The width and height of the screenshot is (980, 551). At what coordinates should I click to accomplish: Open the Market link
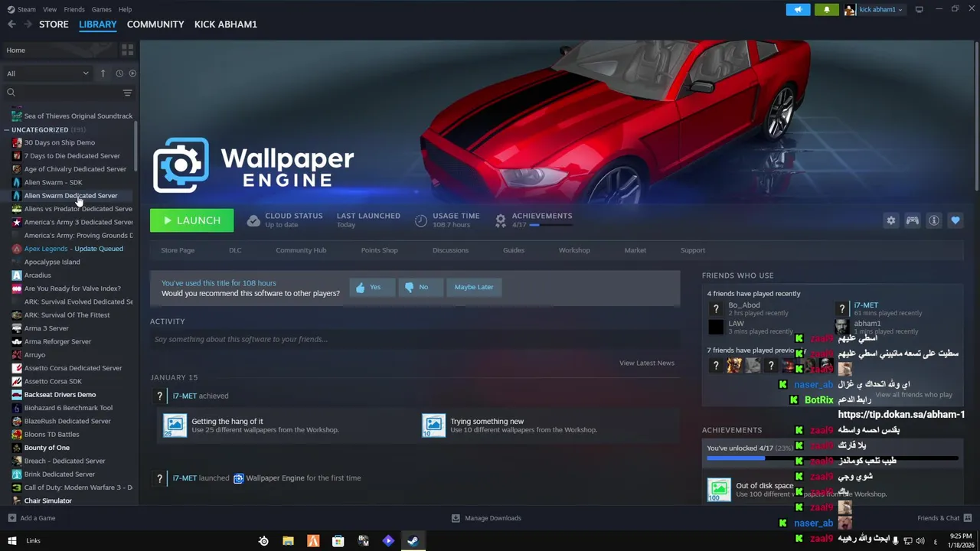tap(635, 250)
